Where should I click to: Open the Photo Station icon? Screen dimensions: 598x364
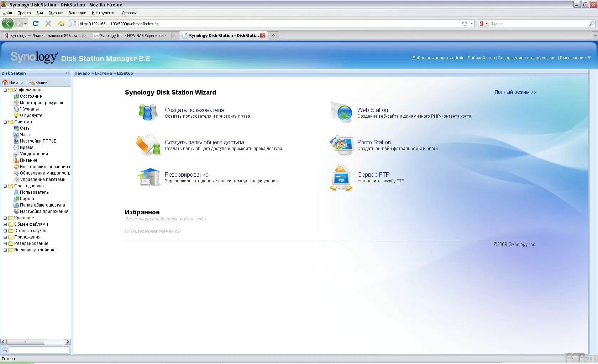point(341,145)
